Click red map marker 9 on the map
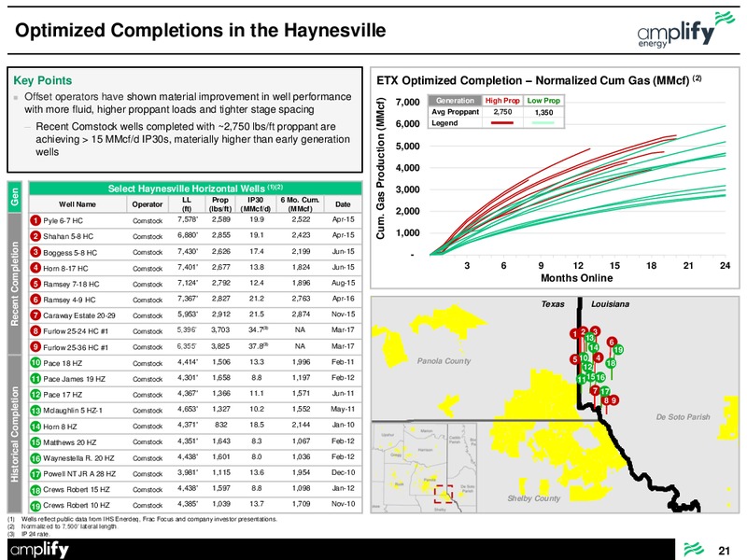Viewport: 747px width, 560px height. click(x=614, y=400)
